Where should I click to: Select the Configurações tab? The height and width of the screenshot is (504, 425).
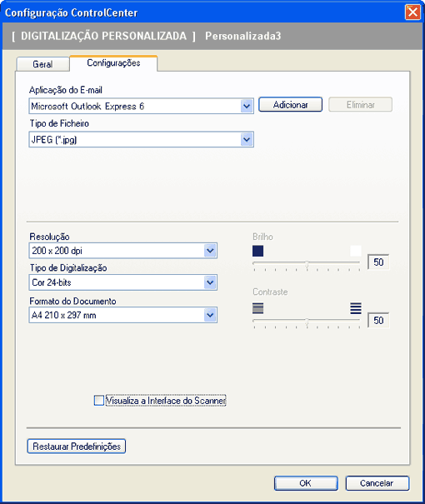pyautogui.click(x=113, y=63)
